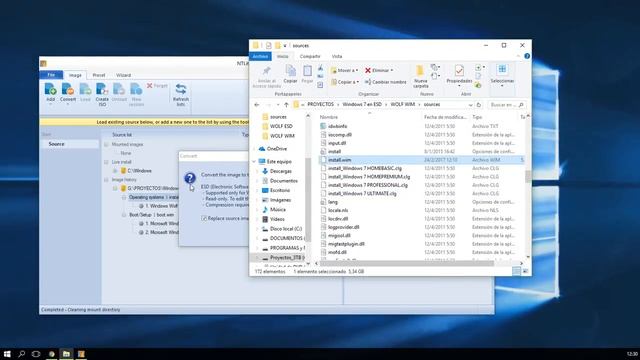The image size is (640, 360).
Task: Open the NTLite File tab
Action: 51,75
